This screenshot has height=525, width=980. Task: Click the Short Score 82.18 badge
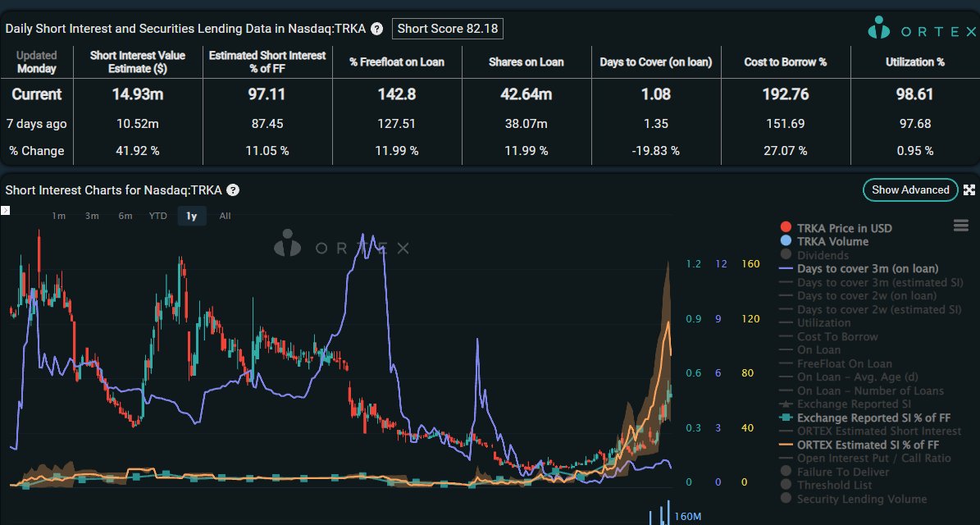(x=447, y=29)
